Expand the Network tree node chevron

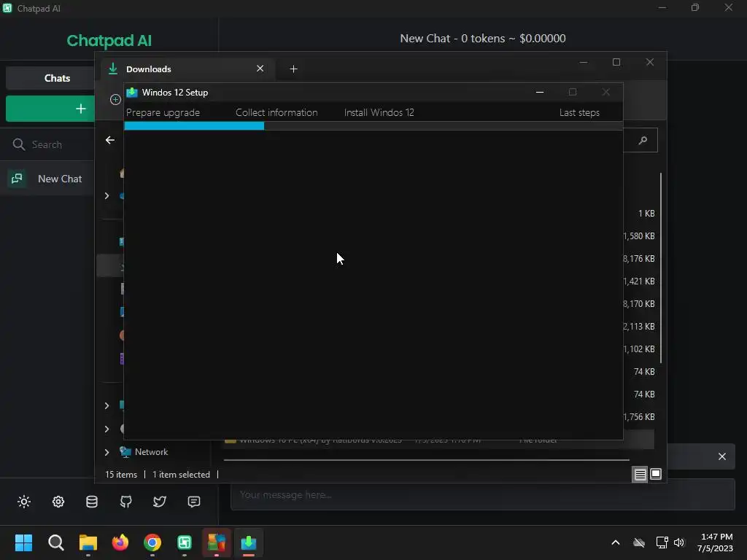[x=107, y=452]
